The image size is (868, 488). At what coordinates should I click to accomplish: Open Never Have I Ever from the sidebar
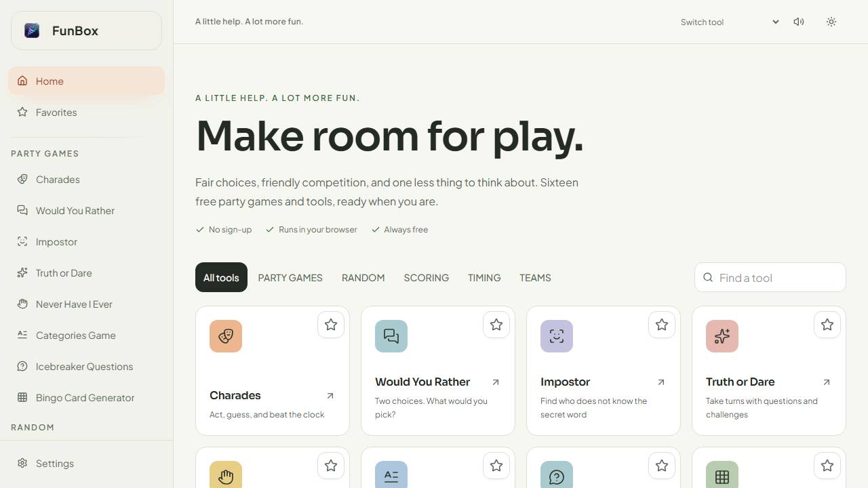point(86,304)
